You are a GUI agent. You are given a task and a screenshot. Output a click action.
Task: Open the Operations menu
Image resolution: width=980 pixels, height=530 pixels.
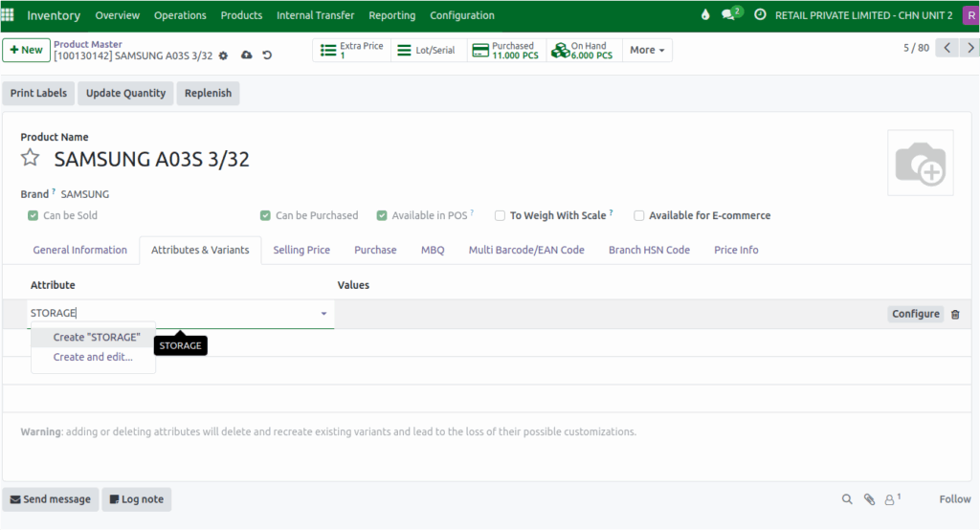coord(180,15)
